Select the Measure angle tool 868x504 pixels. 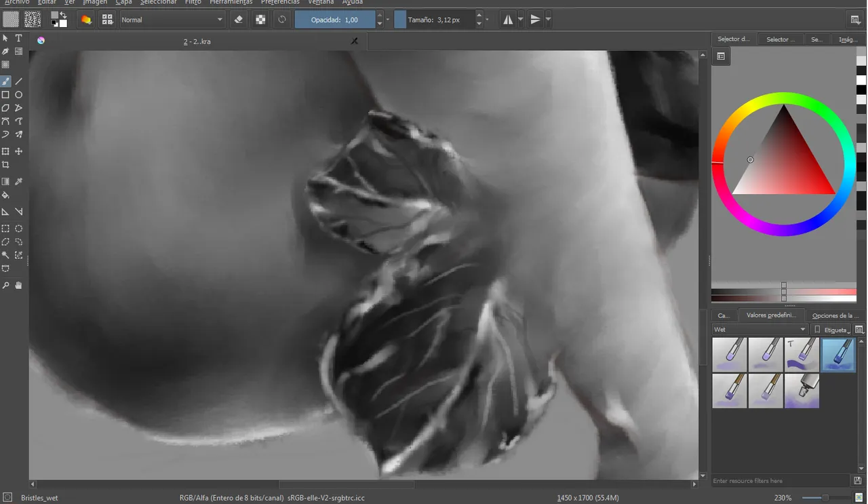[19, 212]
